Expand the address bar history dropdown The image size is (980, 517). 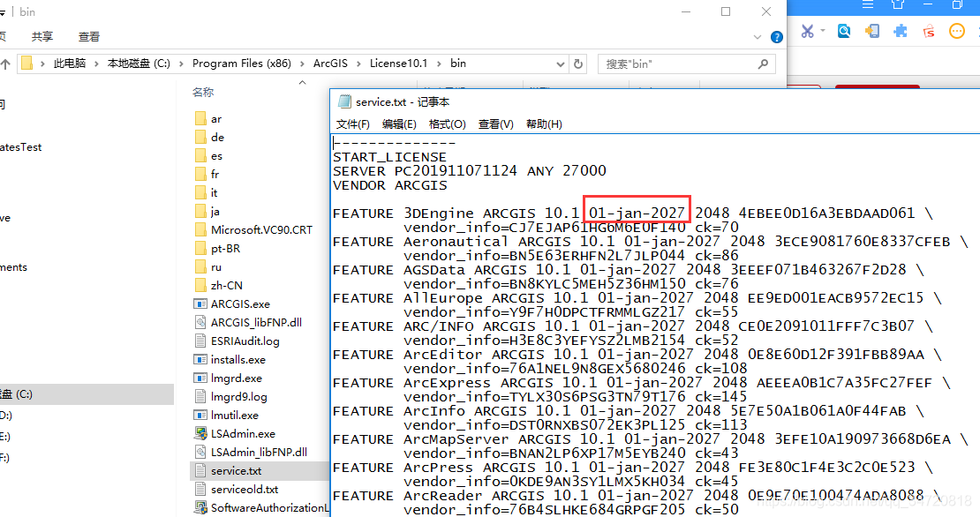tap(561, 64)
